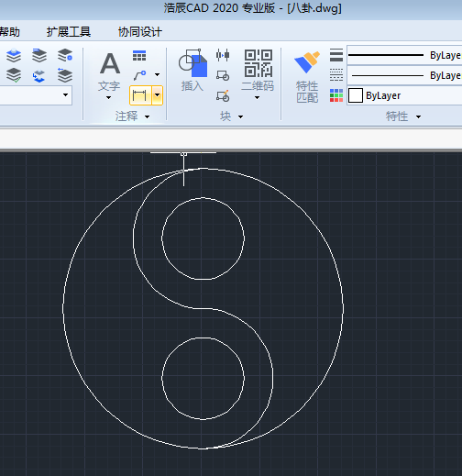462x476 pixels.
Task: Open the top ByLayer lineweight selector
Action: pos(404,55)
